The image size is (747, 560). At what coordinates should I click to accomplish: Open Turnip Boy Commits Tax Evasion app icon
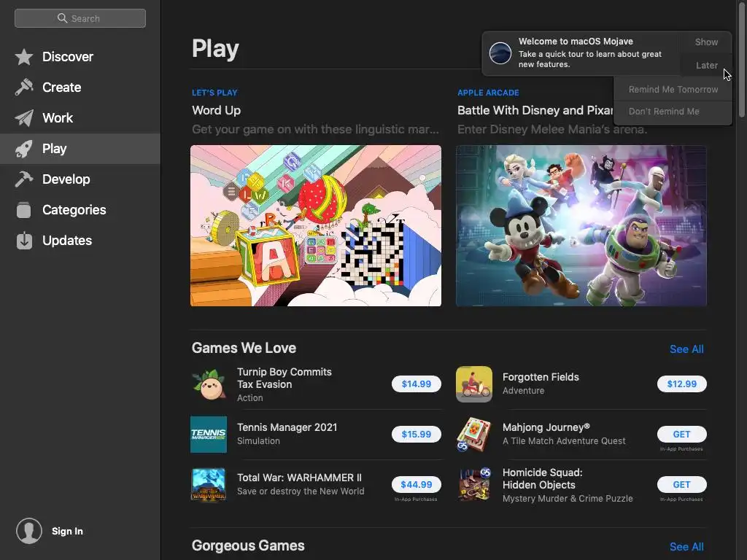pos(209,384)
